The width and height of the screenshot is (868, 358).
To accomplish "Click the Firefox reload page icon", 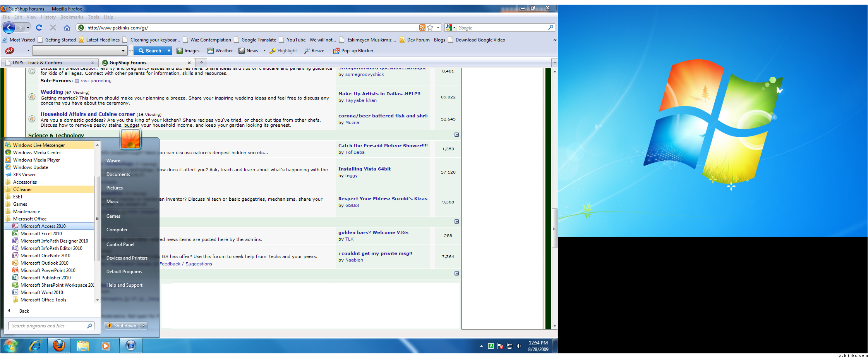I will 39,28.
